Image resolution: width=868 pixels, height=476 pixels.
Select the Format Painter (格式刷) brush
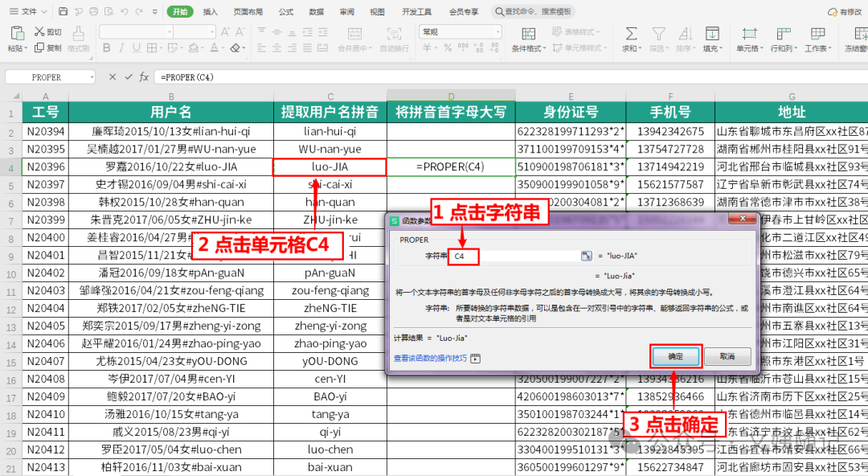point(79,34)
